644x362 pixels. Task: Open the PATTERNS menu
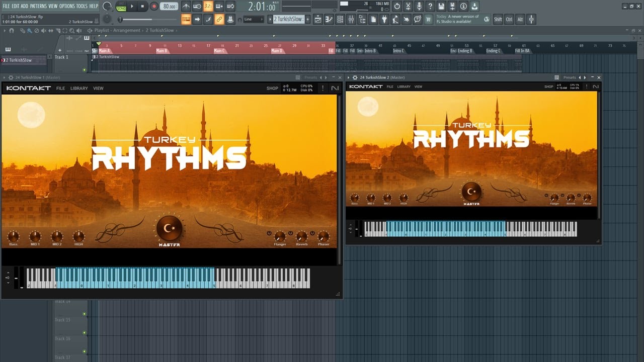38,6
